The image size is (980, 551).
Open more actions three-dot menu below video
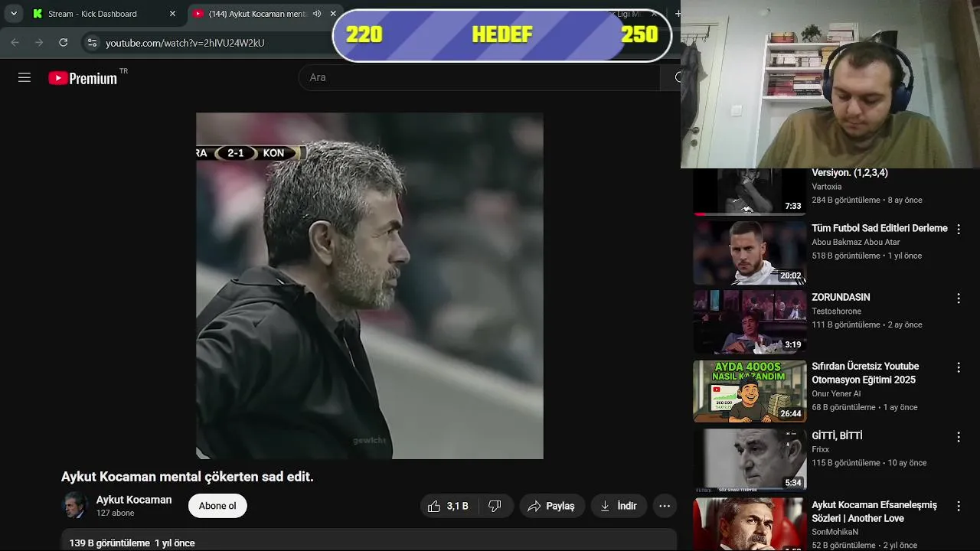665,506
